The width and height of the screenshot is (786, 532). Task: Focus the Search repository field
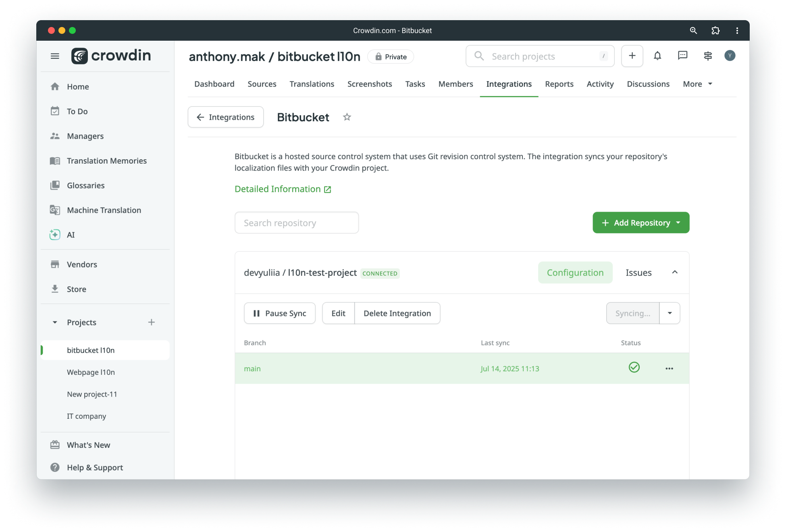tap(297, 222)
